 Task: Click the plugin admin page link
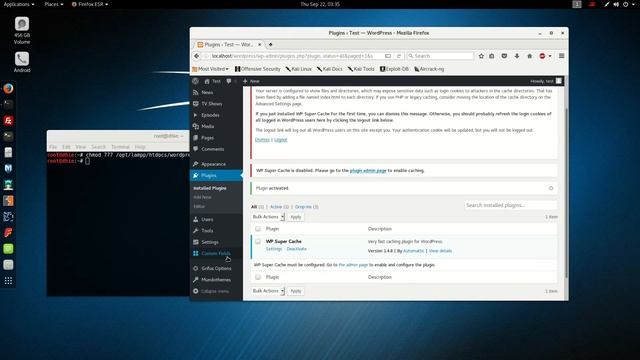coord(368,171)
